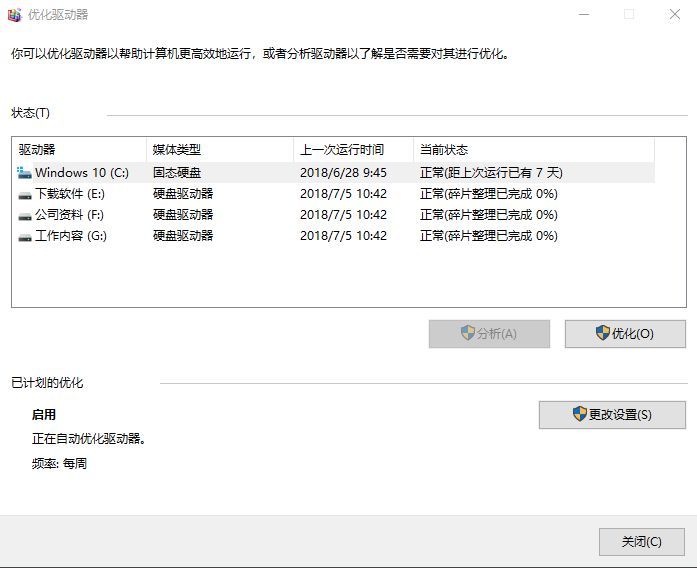The width and height of the screenshot is (697, 568).
Task: Select the 下载软件 (E:) drive icon
Action: tap(25, 194)
